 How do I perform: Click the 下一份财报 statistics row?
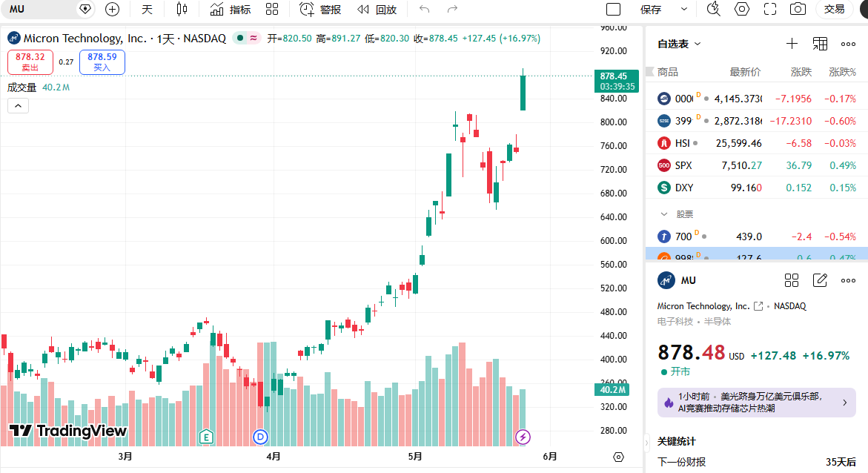756,461
